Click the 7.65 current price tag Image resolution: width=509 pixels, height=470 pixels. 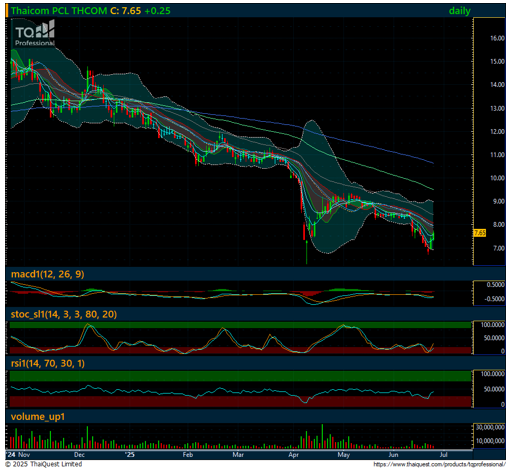[479, 233]
